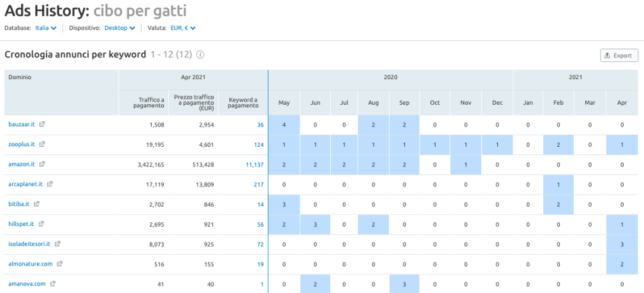Image resolution: width=644 pixels, height=293 pixels.
Task: Open external link icon next to zooplus.it
Action: [x=42, y=144]
